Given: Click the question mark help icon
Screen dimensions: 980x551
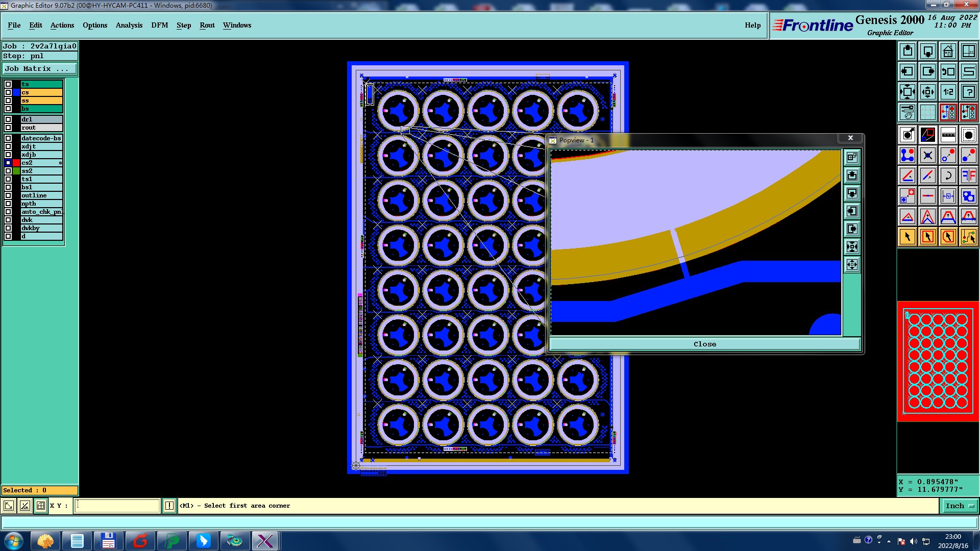Looking at the screenshot, I should (968, 92).
